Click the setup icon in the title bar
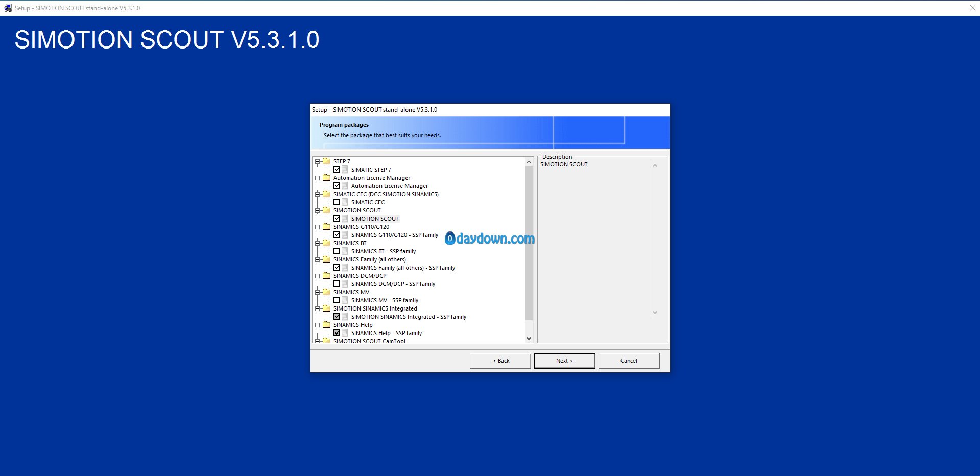980x476 pixels. point(8,8)
